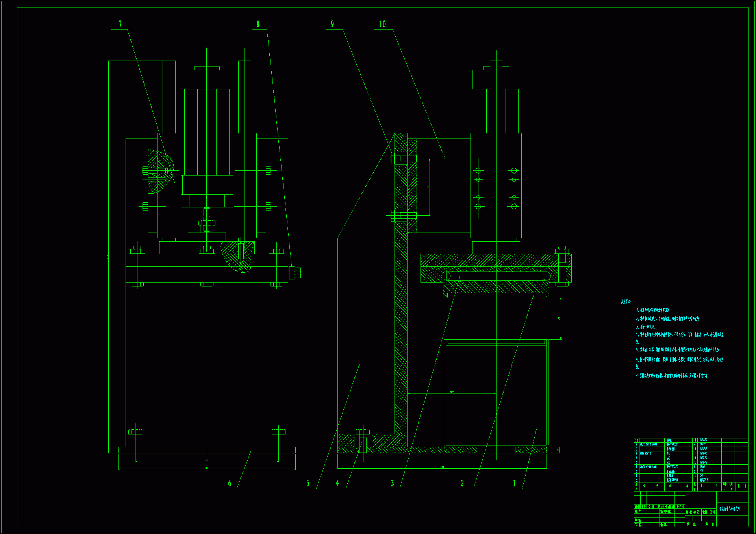Click callout number 6 below left view
This screenshot has width=756, height=534.
click(x=230, y=483)
